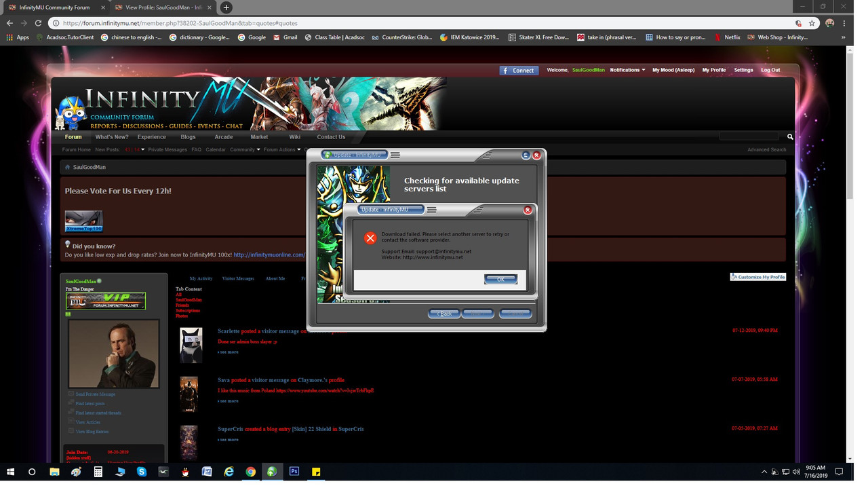
Task: Open the Notifications dropdown
Action: pos(627,70)
